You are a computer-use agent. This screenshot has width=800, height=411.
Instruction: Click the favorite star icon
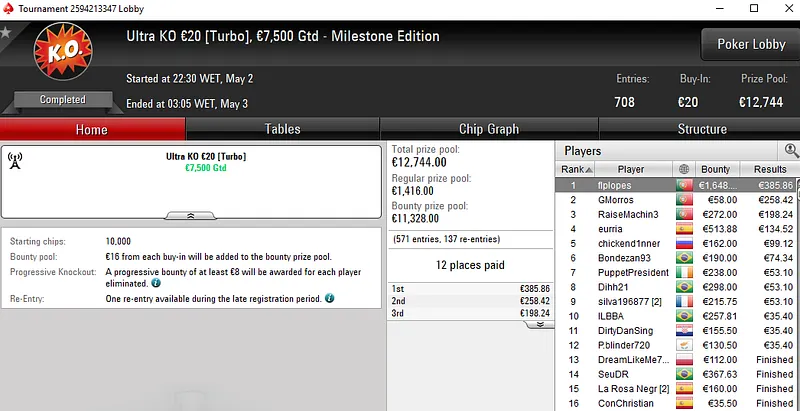pyautogui.click(x=6, y=33)
